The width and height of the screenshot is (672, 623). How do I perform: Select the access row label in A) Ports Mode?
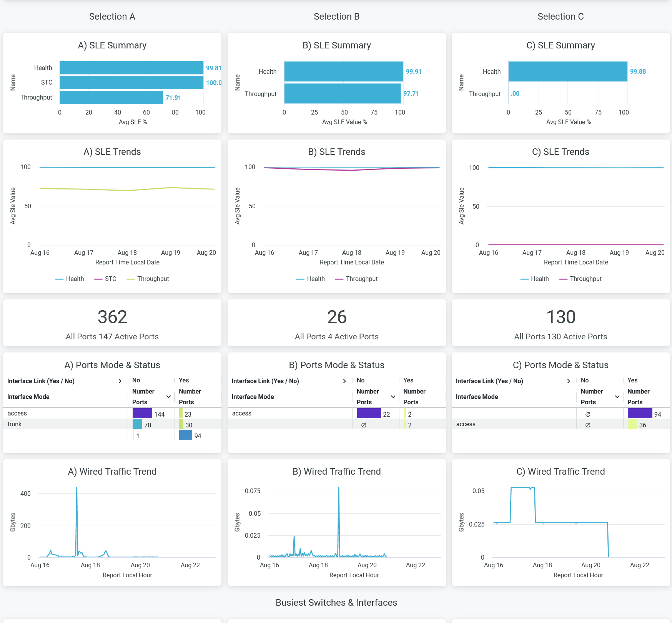tap(17, 413)
